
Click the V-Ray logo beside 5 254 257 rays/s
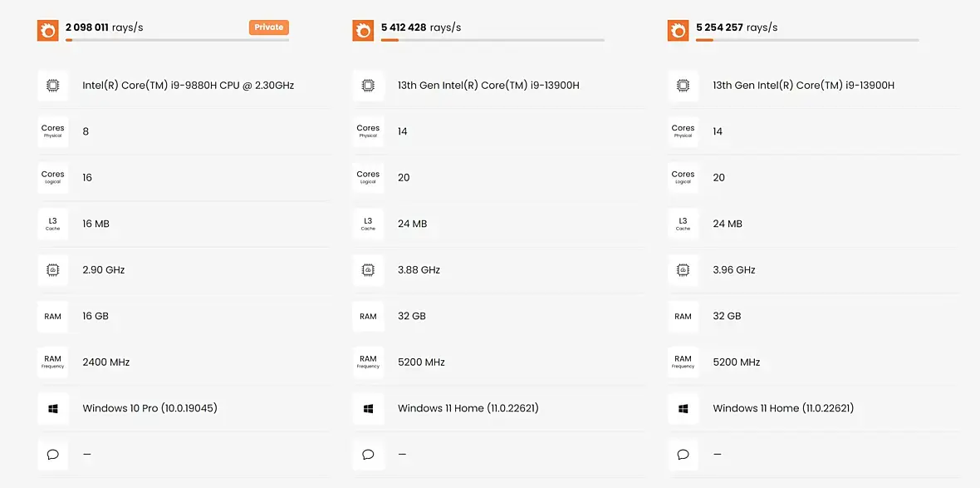point(679,31)
